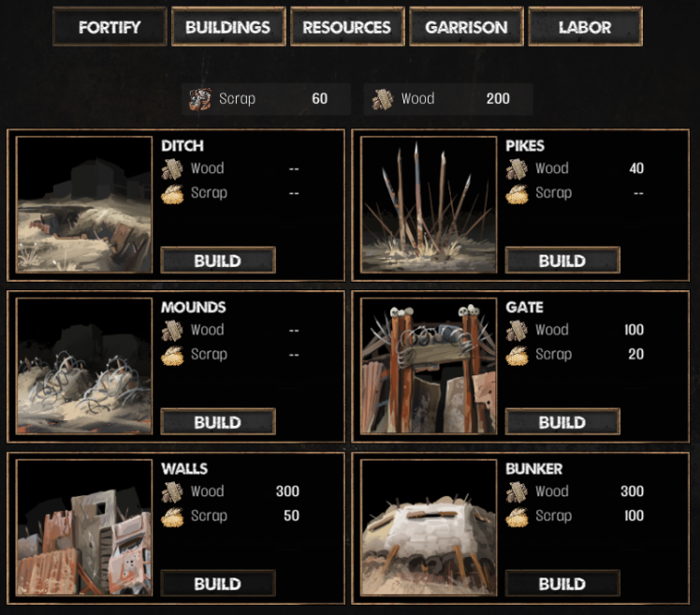Click BUILD under Bunker
Viewport: 700px width, 615px height.
[x=562, y=583]
